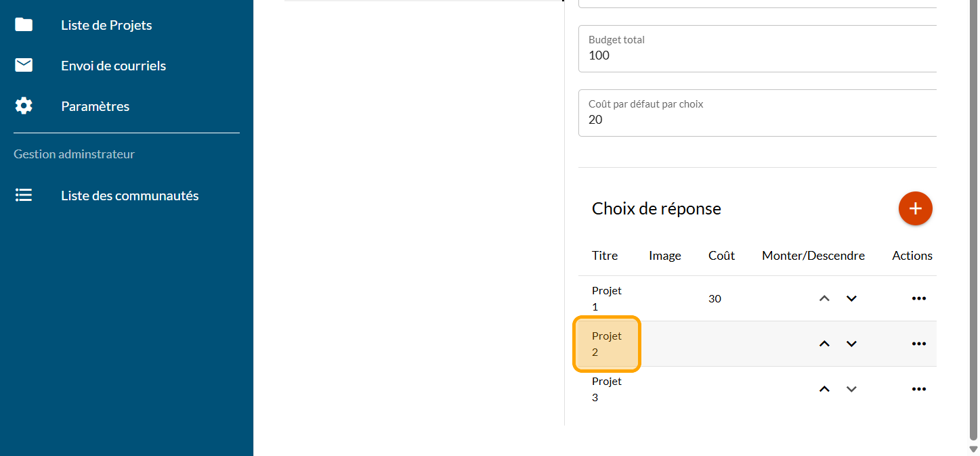Open Liste de Projets menu item

pos(106,25)
